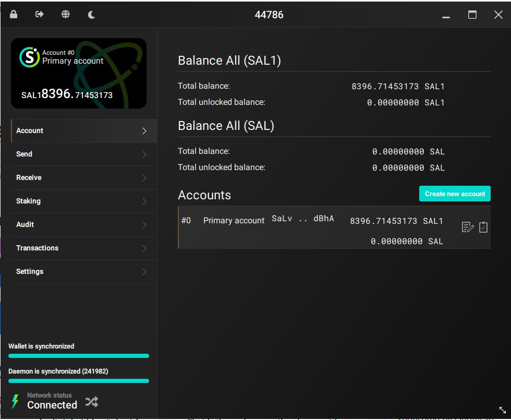Click Total unlocked balance SAL1 value

[406, 103]
